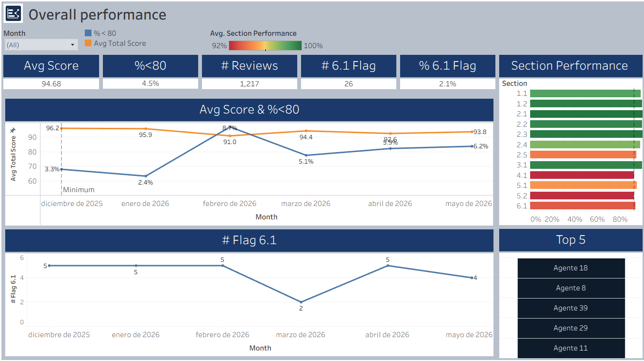Click the 94.4 avg score point for marzo 2026
644x361 pixels.
click(x=306, y=131)
